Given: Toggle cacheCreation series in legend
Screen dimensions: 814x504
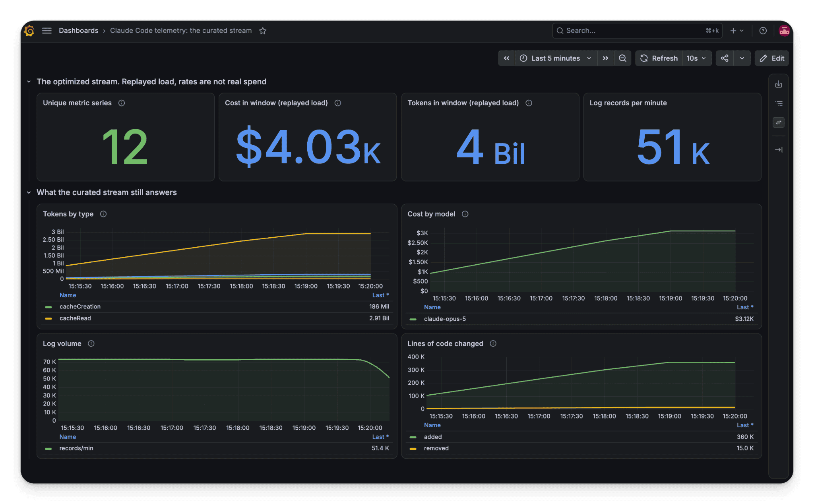Looking at the screenshot, I should 80,306.
